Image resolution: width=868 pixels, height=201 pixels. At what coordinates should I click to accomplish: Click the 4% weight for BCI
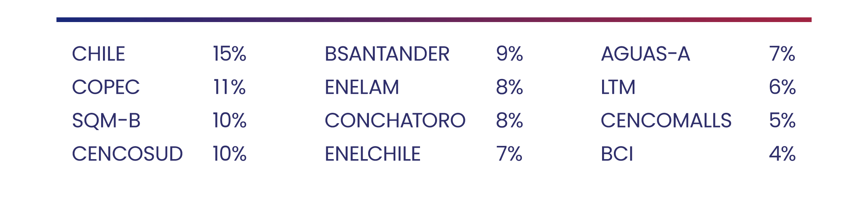pos(782,154)
